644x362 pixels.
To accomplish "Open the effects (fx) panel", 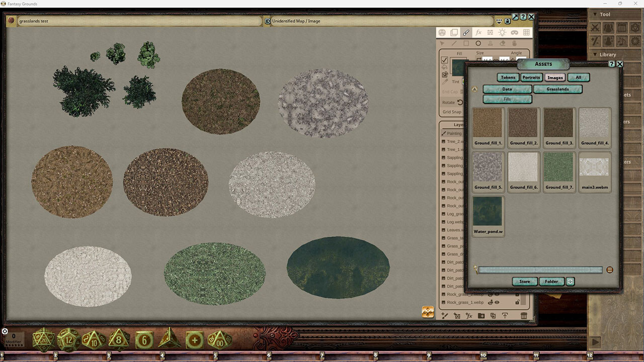I will (x=478, y=32).
